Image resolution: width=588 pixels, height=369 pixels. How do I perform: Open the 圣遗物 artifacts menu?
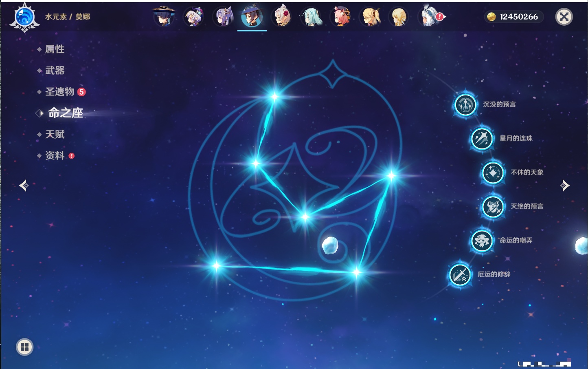click(x=59, y=92)
